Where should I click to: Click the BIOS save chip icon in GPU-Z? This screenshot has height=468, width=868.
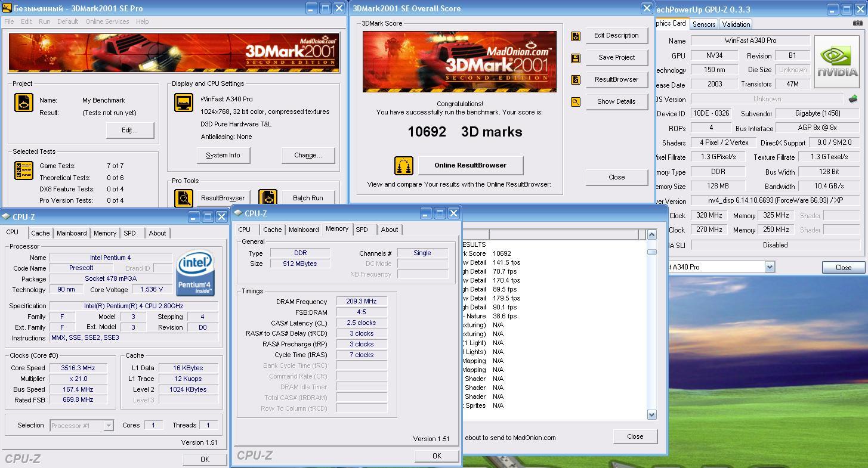853,99
